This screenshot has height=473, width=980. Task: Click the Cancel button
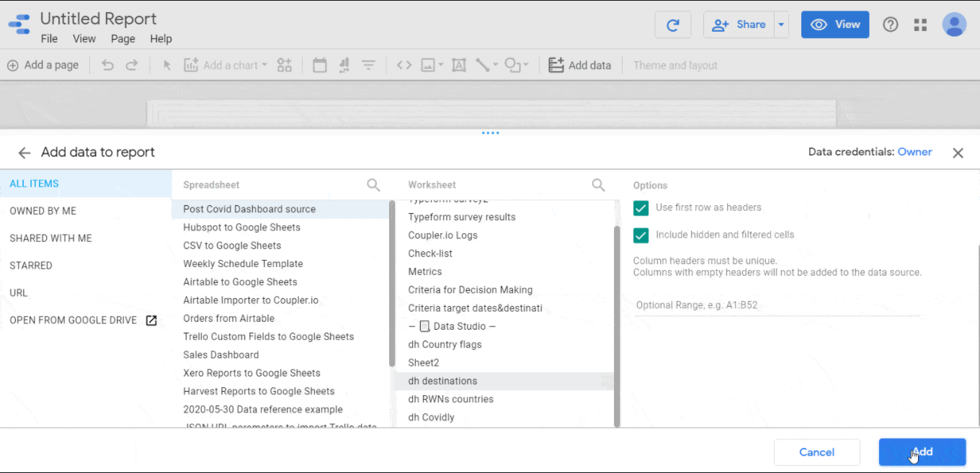click(816, 452)
